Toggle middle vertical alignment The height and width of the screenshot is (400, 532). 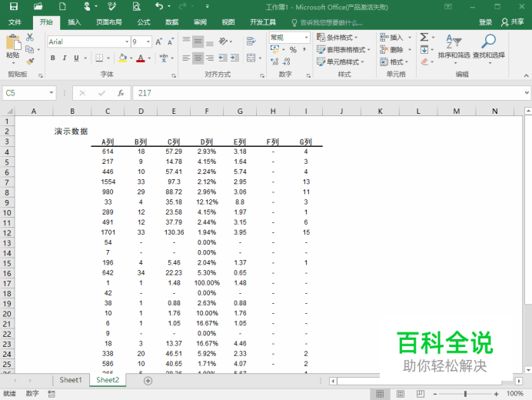[198, 42]
